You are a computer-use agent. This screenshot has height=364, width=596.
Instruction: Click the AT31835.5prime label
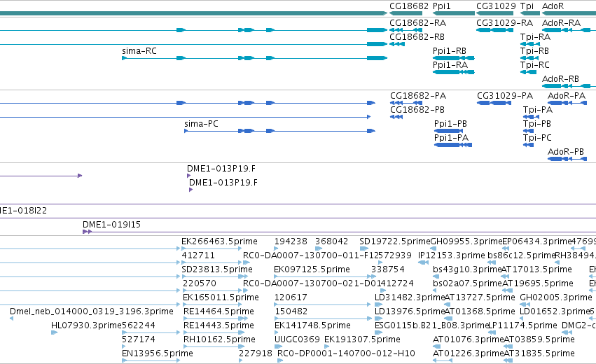(539, 353)
